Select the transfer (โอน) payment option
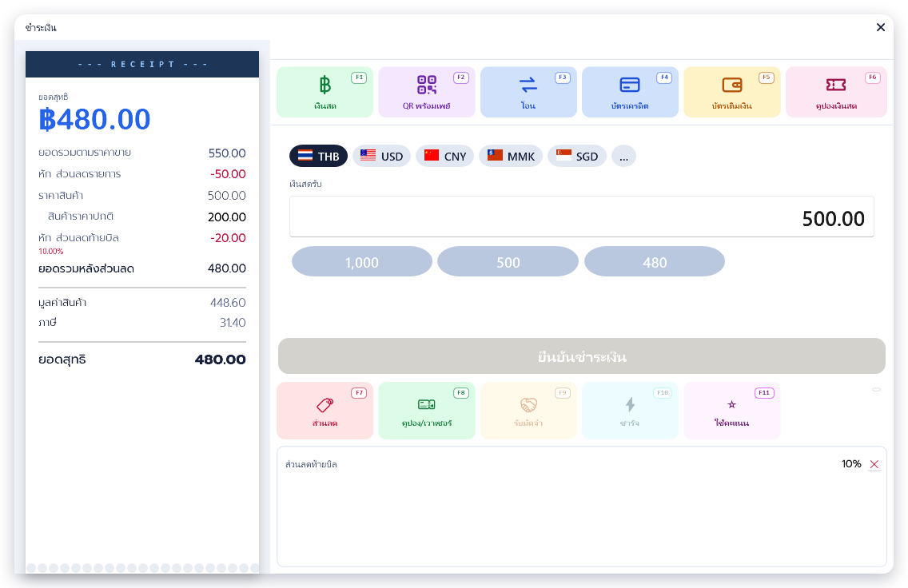The width and height of the screenshot is (908, 588). coord(528,92)
